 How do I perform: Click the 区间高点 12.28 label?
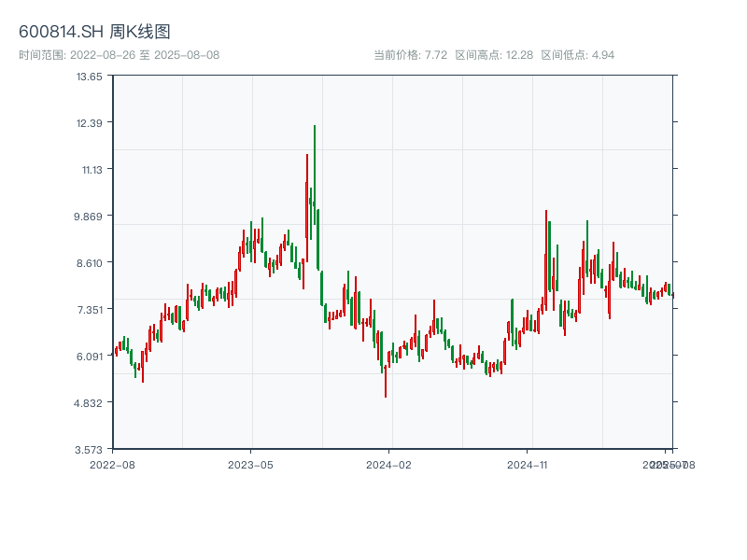coord(494,55)
